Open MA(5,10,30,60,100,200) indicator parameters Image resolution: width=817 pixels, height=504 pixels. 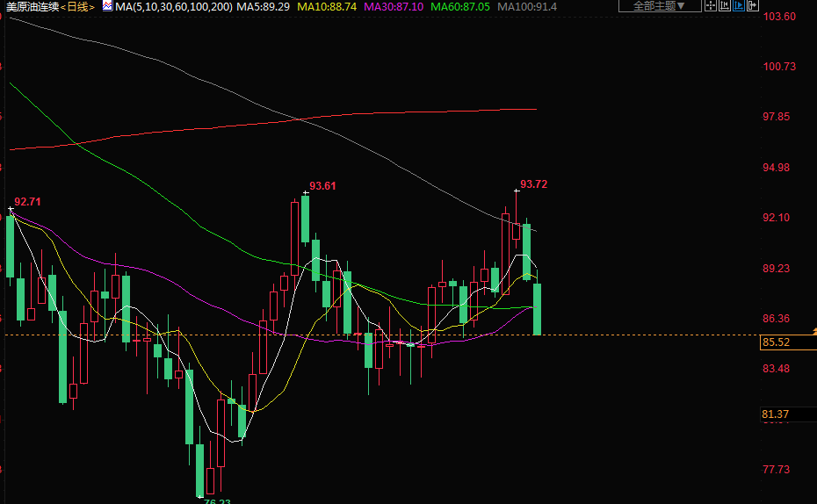coord(174,7)
